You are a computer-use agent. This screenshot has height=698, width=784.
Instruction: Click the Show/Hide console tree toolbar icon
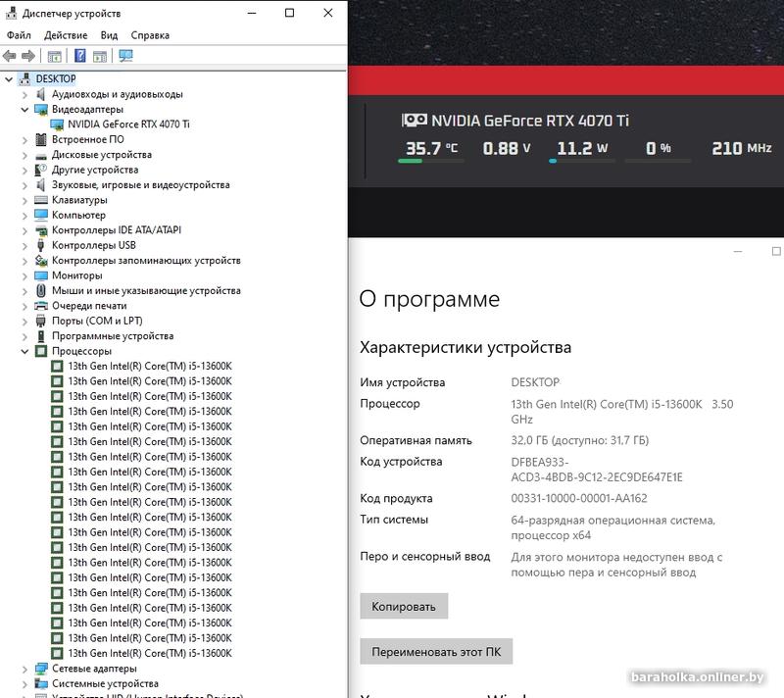[54, 56]
